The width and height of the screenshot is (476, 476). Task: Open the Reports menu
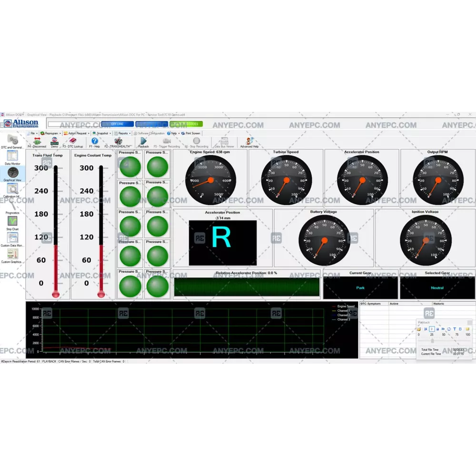tap(123, 133)
